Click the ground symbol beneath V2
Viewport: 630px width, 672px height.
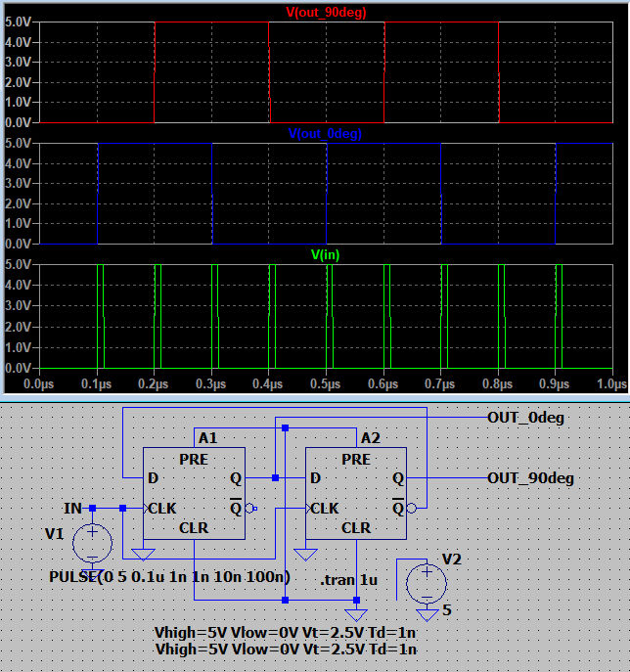(427, 613)
